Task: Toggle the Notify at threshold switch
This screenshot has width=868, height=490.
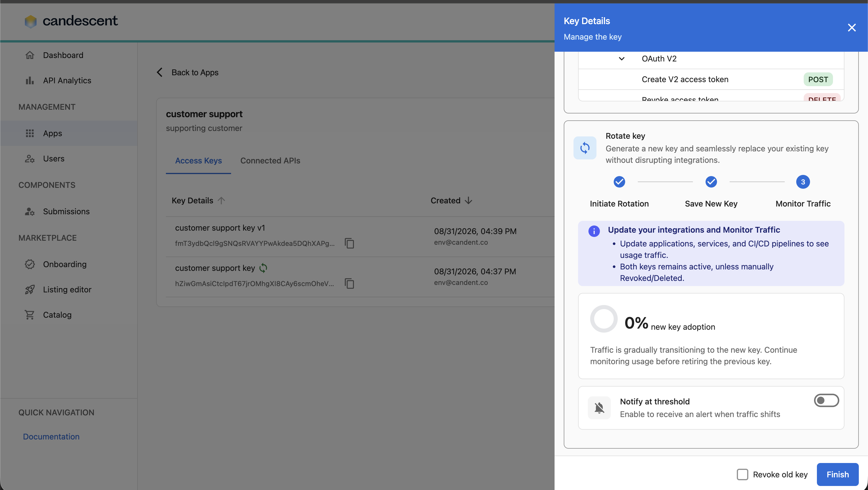Action: click(826, 400)
